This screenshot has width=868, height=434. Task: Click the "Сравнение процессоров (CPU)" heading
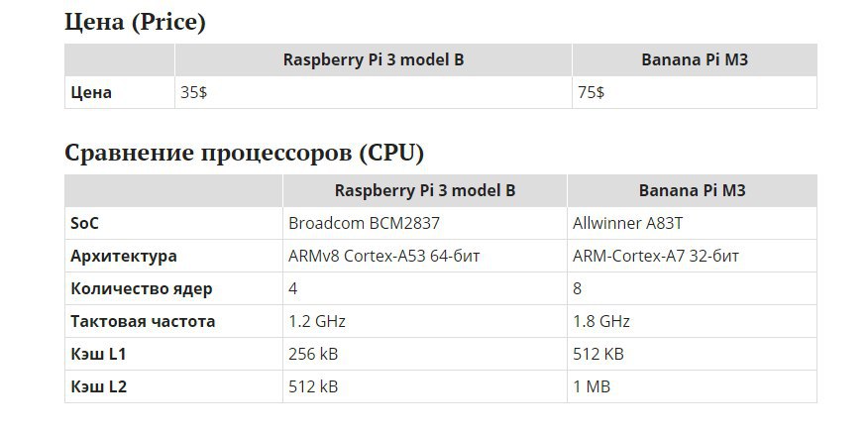tap(244, 153)
